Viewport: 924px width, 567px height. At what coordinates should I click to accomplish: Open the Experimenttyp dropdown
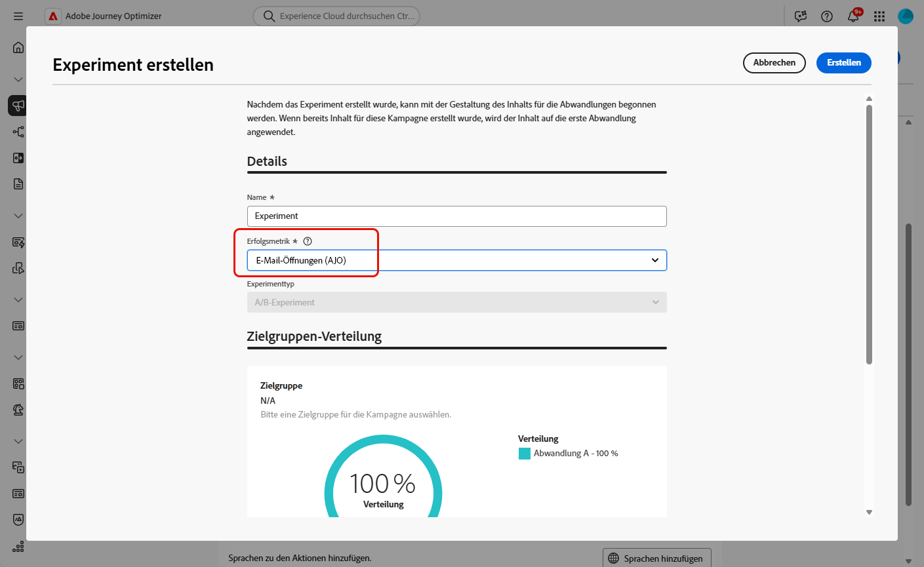pyautogui.click(x=456, y=302)
